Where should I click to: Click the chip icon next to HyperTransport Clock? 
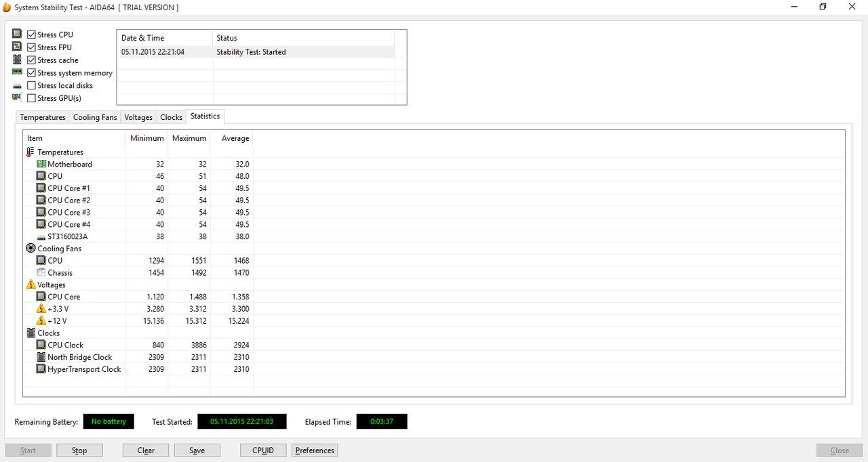point(41,369)
